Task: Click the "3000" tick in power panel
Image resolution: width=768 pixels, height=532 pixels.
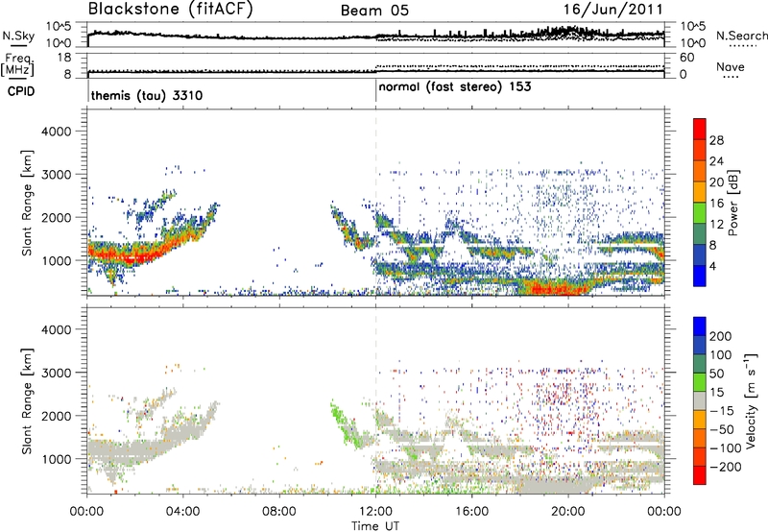Action: tap(56, 175)
